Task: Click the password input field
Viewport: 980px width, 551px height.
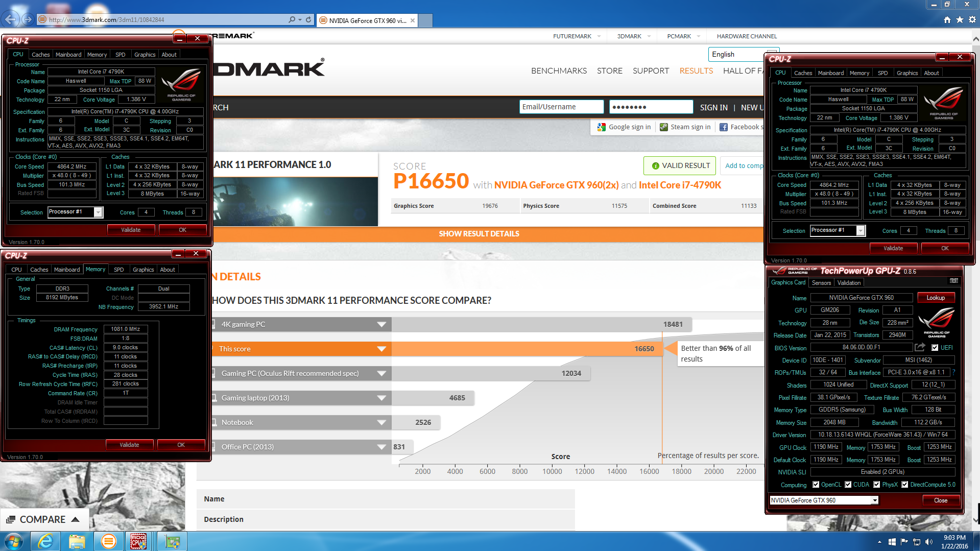Action: 651,107
